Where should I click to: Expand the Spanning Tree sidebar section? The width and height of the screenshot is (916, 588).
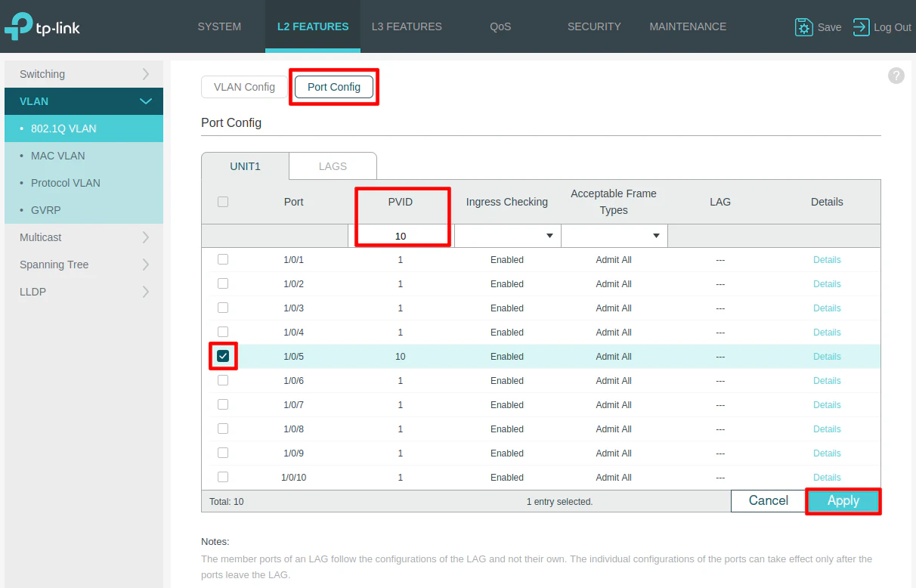pos(84,265)
